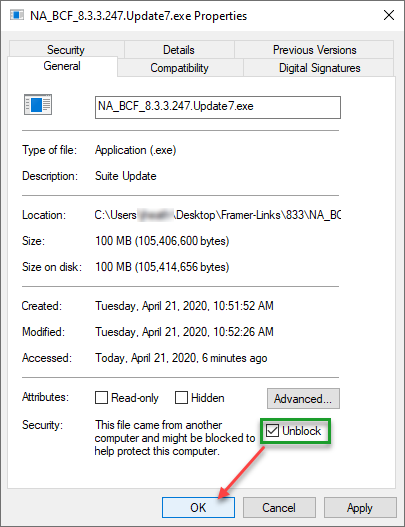
Task: Select the Previous Versions tab
Action: tap(314, 50)
